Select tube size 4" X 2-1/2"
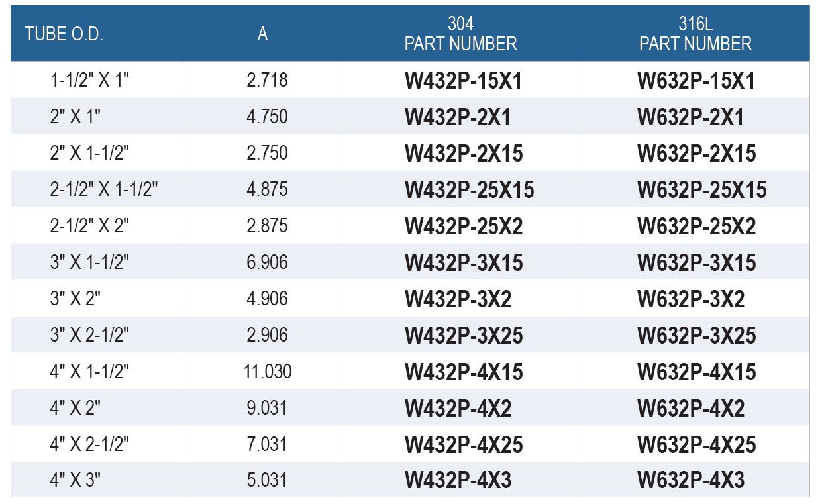822x504 pixels. 89,445
